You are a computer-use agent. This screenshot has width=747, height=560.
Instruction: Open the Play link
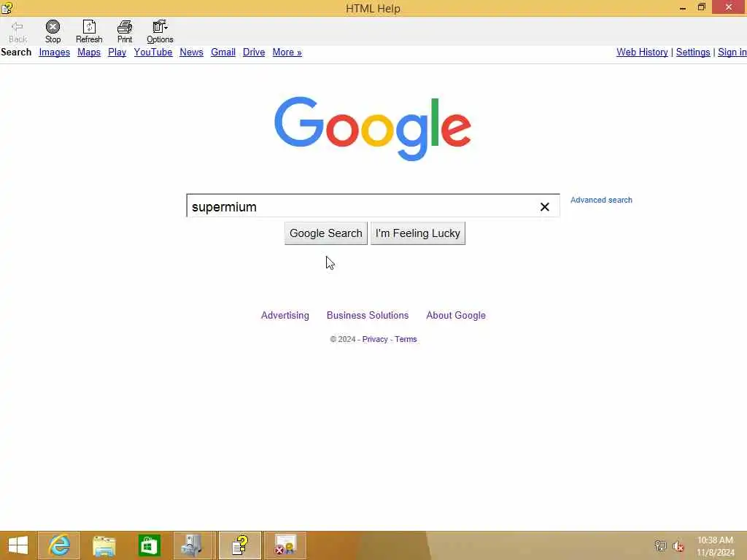[117, 52]
